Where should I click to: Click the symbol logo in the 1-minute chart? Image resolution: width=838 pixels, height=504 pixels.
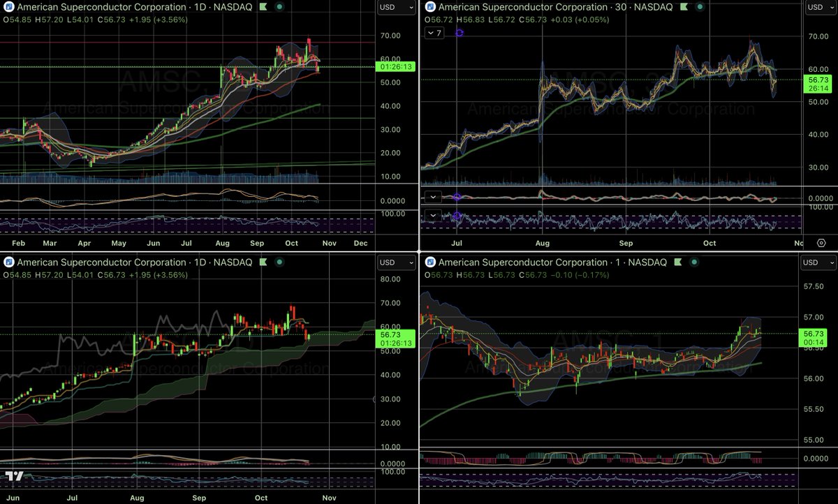[x=429, y=262]
